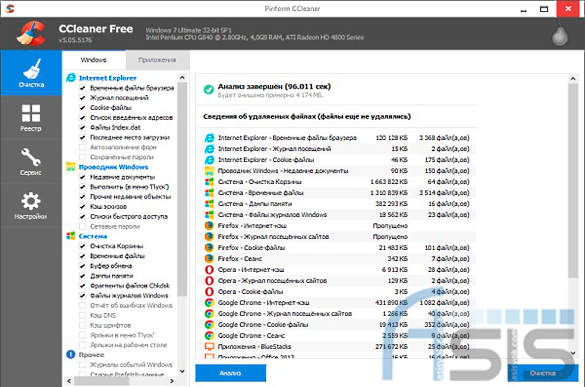Uncheck Недавние документы checkbox
585x387 pixels.
tap(82, 177)
